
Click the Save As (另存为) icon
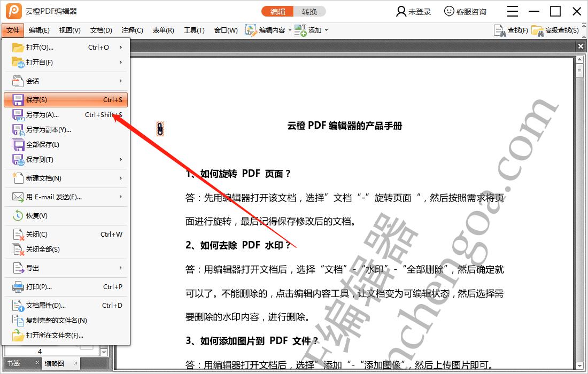[x=18, y=115]
